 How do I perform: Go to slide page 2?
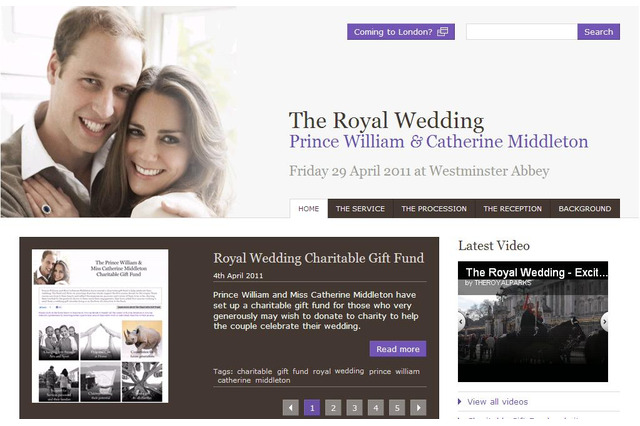[333, 407]
